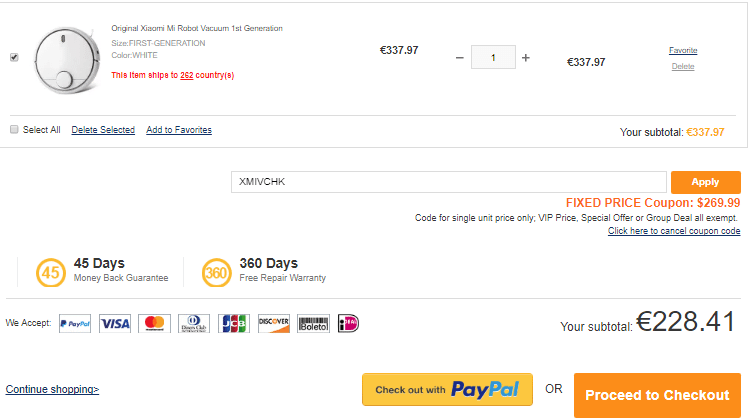Click the PayPal payment icon
This screenshot has width=750, height=420.
point(75,324)
